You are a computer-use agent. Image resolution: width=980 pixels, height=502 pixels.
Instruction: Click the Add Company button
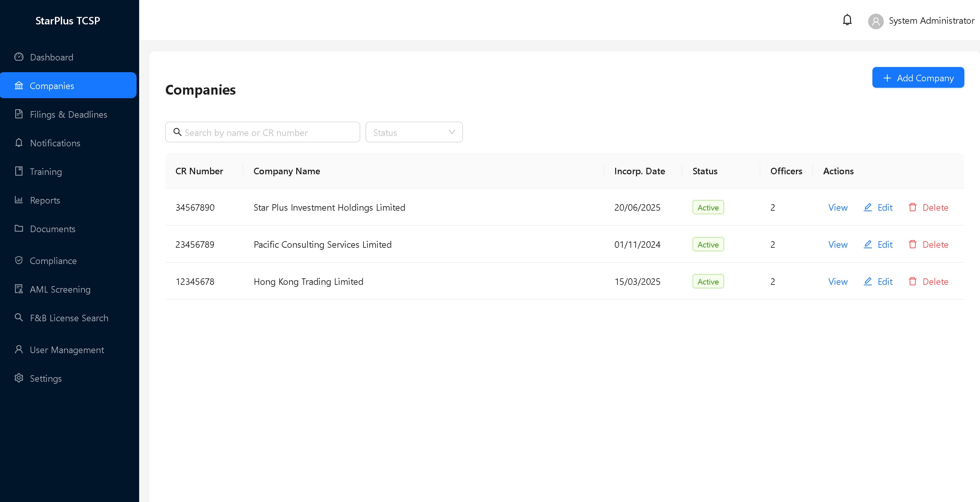coord(918,78)
